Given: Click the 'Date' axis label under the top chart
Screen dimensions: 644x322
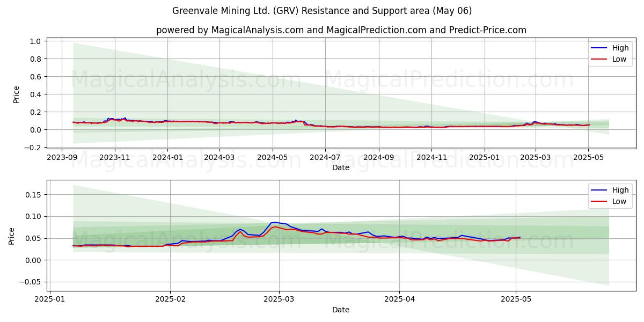Looking at the screenshot, I should pos(341,168).
